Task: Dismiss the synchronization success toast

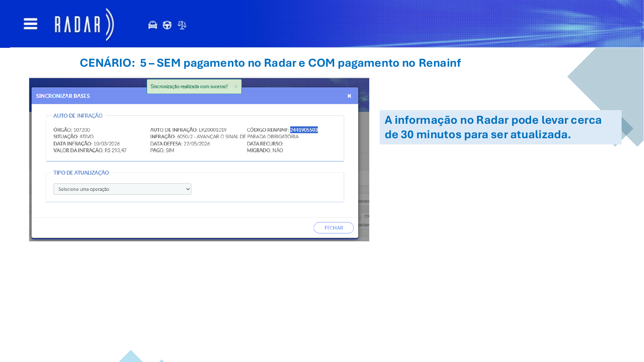Action: [x=236, y=86]
